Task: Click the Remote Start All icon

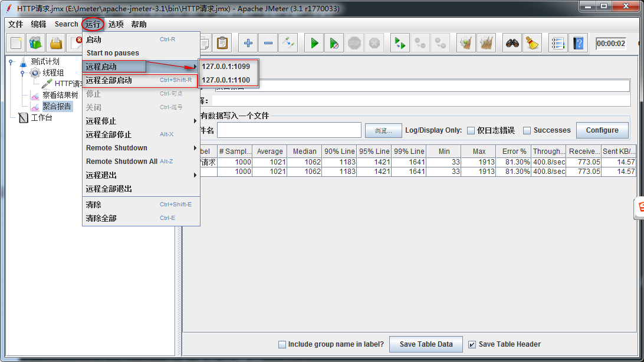Action: pyautogui.click(x=400, y=43)
